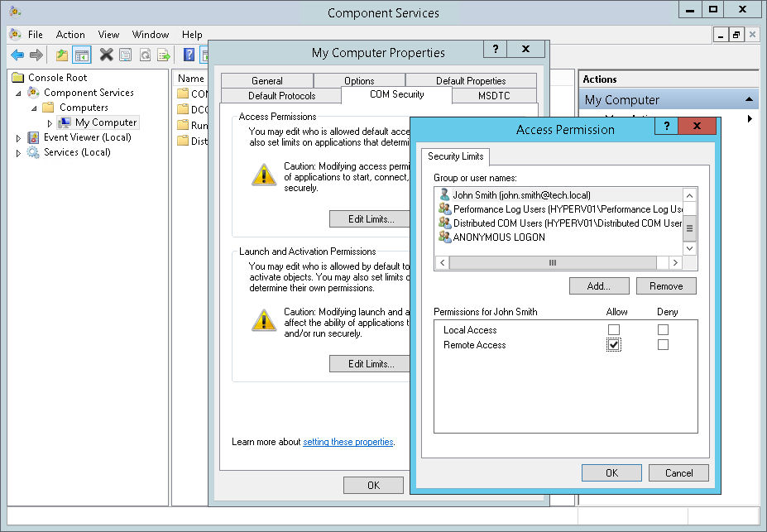The height and width of the screenshot is (532, 767).
Task: Click the Export List toolbar icon
Action: pyautogui.click(x=162, y=55)
